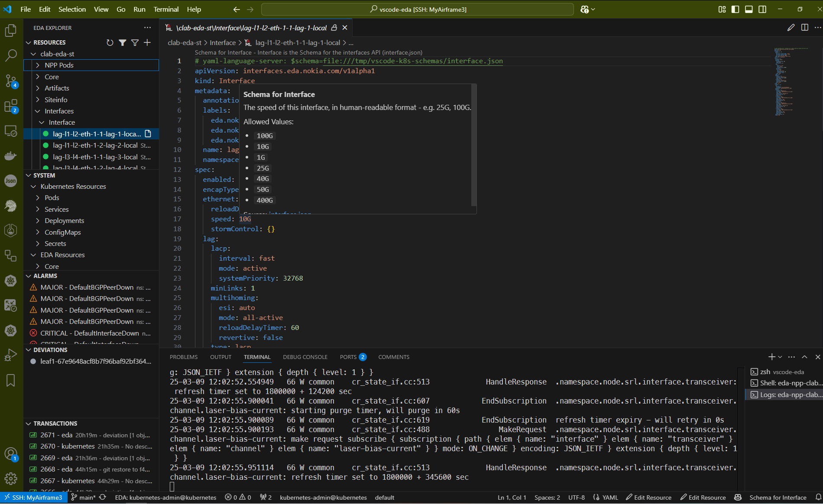Add a new resource with plus icon
This screenshot has width=823, height=504.
(x=147, y=42)
